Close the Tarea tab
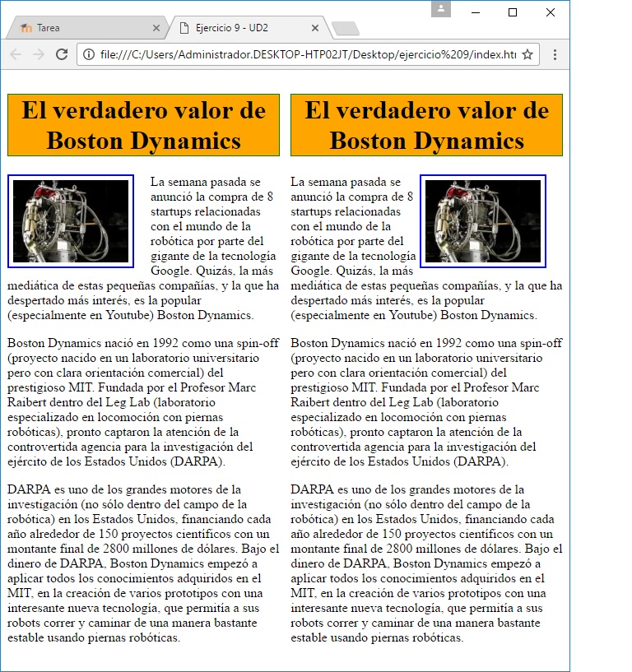Viewport: 632px width, 672px height. tap(156, 28)
